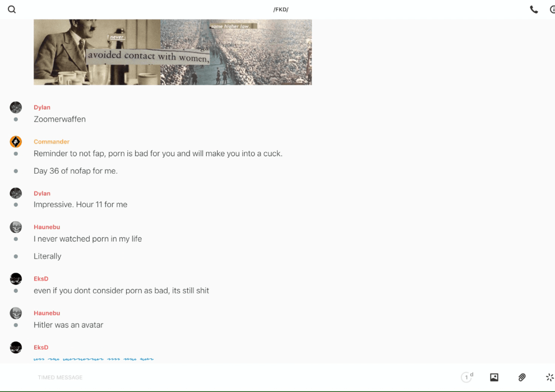Set the 1d disappearing message timer

tap(467, 377)
